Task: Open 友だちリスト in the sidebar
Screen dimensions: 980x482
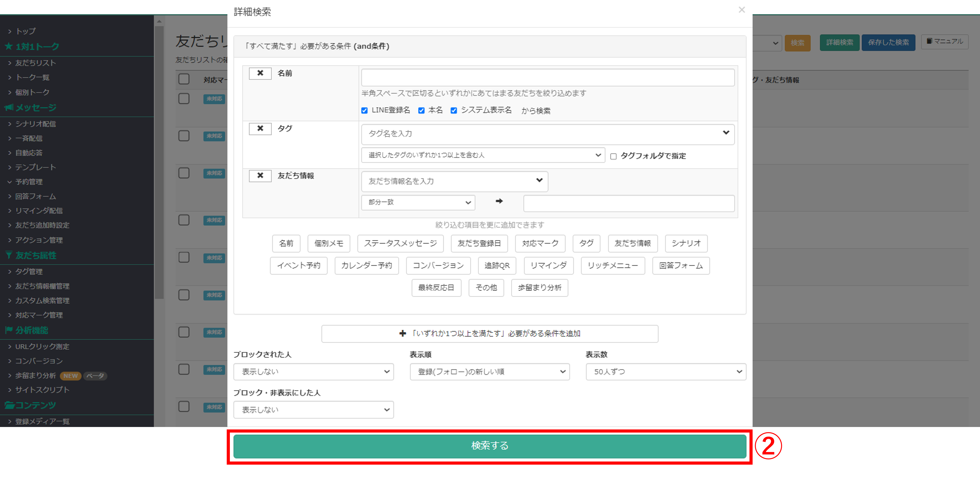Action: tap(35, 63)
